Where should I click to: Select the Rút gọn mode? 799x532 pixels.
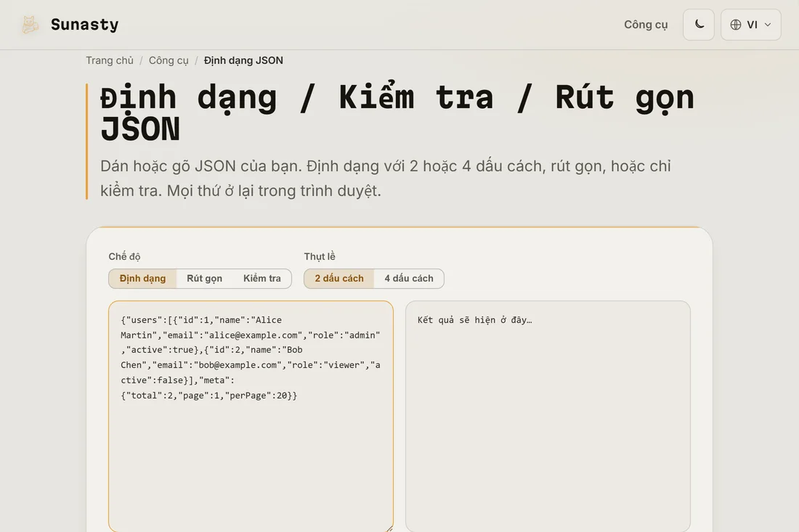204,279
